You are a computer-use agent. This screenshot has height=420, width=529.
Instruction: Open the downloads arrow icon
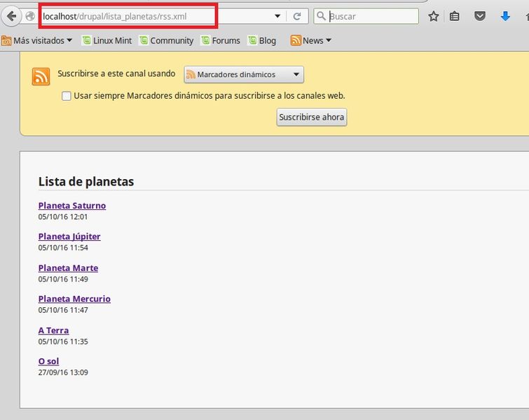(505, 16)
